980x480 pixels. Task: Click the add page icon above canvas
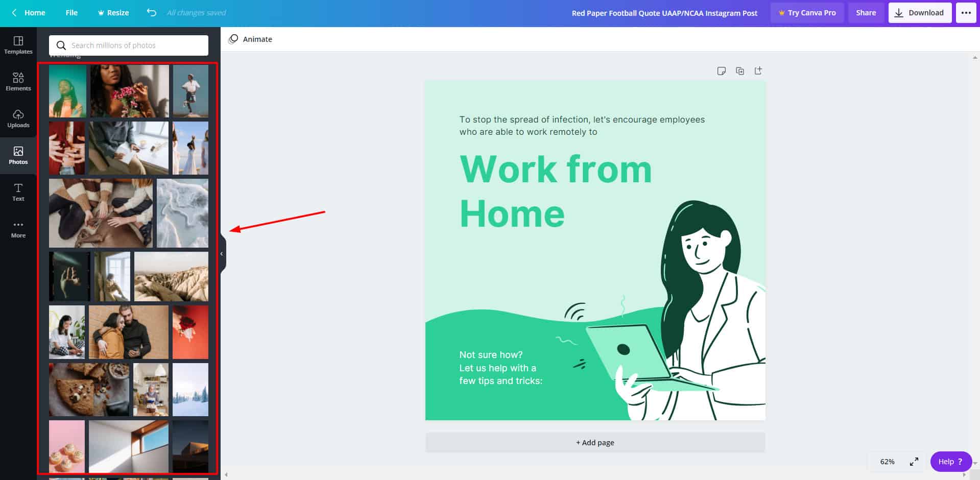point(758,71)
